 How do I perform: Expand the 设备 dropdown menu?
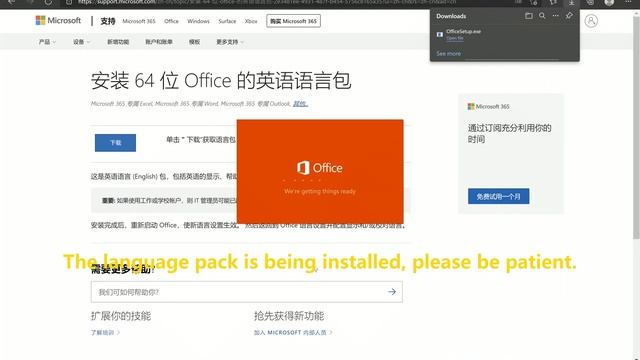coord(82,42)
